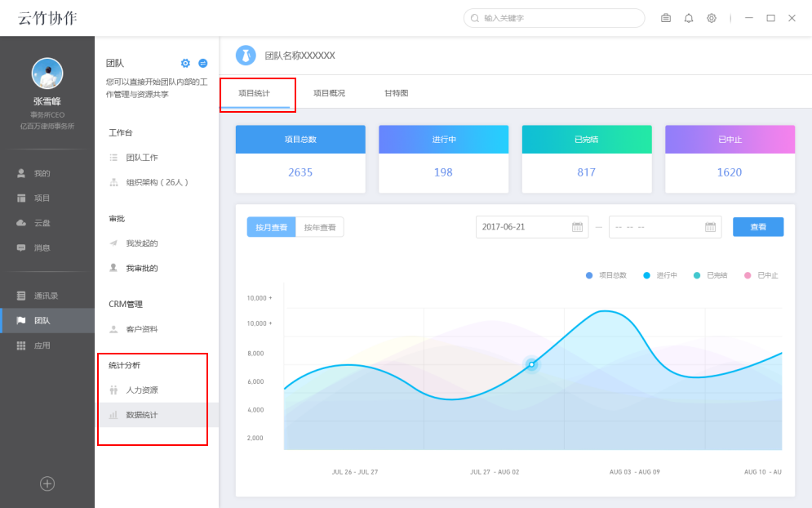Click the blue switch team icon
The width and height of the screenshot is (812, 508).
point(203,63)
